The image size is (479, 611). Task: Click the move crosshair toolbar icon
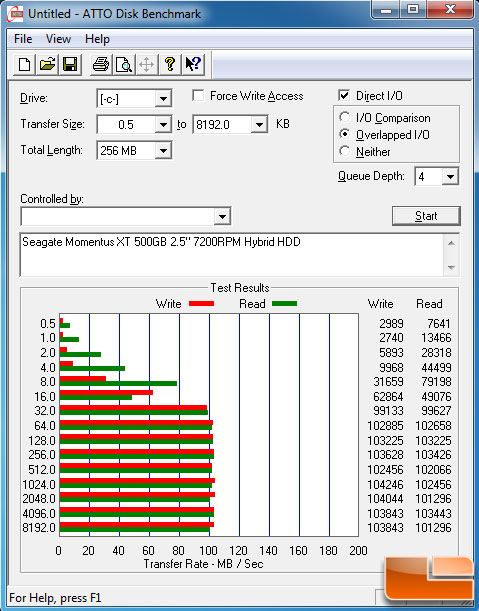tap(147, 64)
